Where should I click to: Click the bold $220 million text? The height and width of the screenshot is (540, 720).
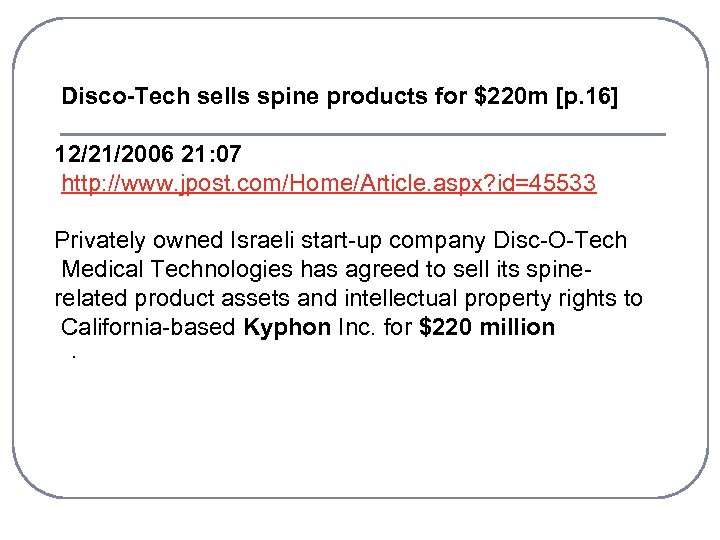488,327
